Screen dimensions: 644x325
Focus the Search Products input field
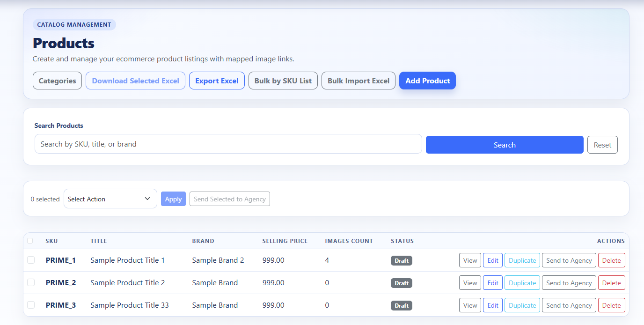tap(228, 144)
